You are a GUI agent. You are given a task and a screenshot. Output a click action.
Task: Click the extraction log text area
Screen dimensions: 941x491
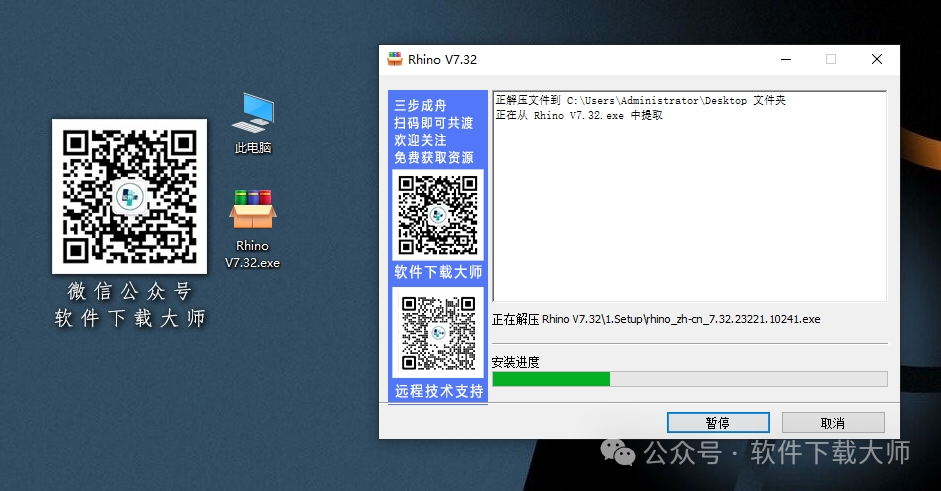pyautogui.click(x=690, y=196)
